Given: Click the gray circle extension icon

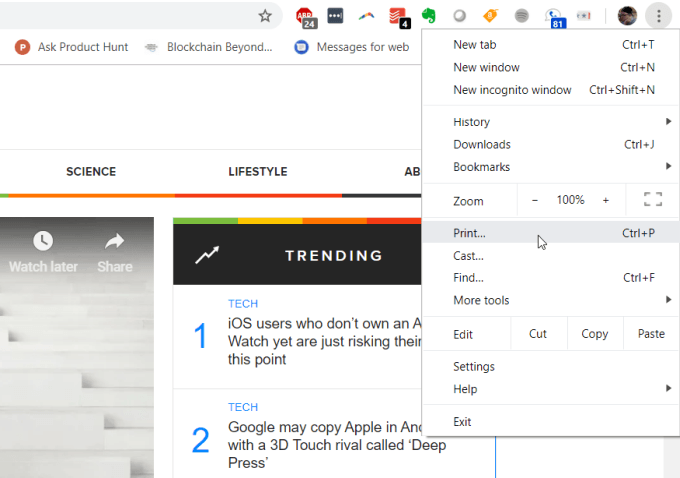Looking at the screenshot, I should [x=459, y=16].
